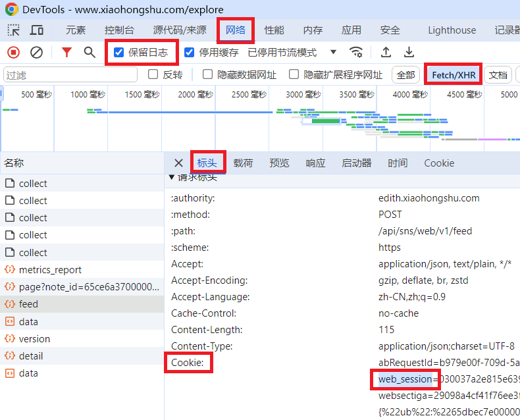Toggle the red filter funnel icon

click(66, 52)
